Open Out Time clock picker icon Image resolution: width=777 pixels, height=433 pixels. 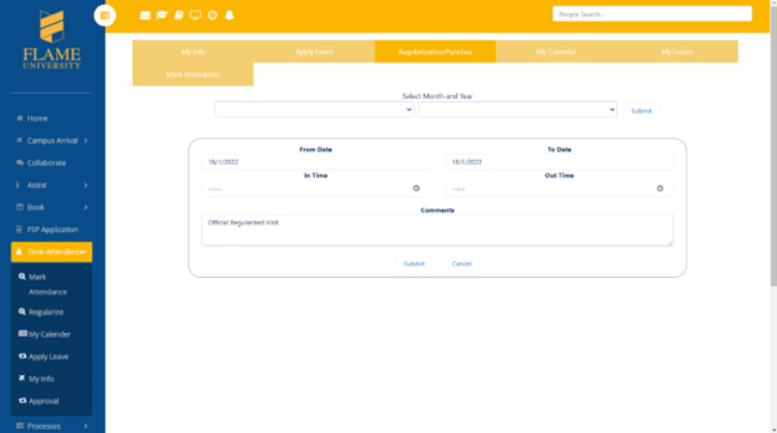point(660,188)
